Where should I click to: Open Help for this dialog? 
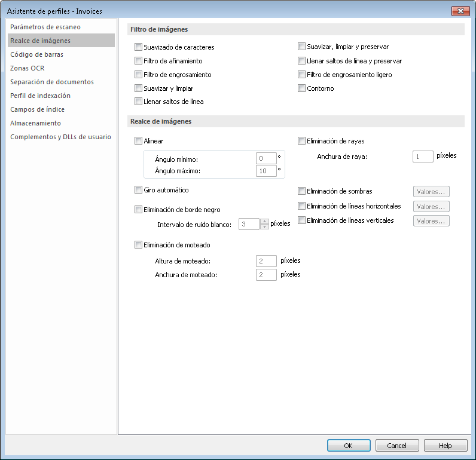point(446,446)
